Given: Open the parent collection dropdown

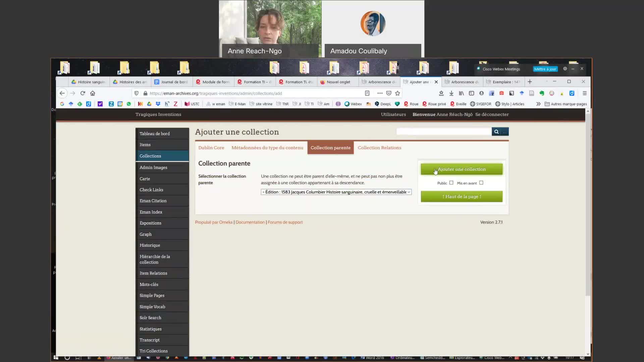Looking at the screenshot, I should pos(336,192).
